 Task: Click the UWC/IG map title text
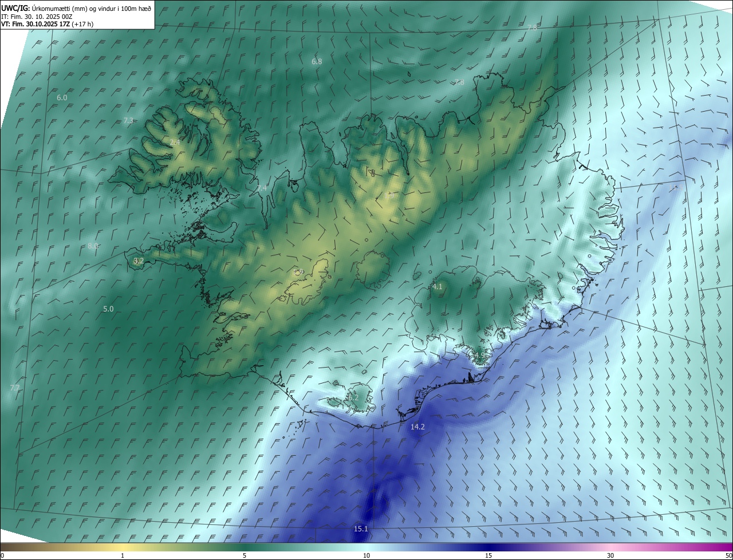77,8
